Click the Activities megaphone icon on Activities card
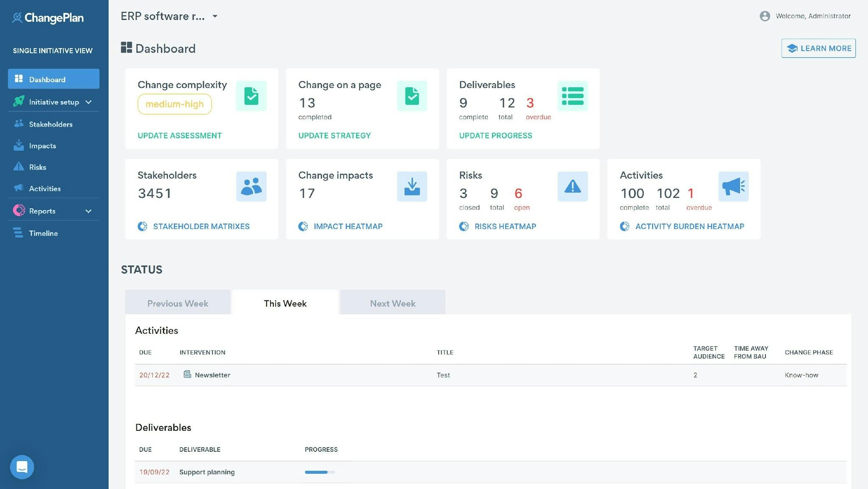The width and height of the screenshot is (868, 489). tap(733, 186)
